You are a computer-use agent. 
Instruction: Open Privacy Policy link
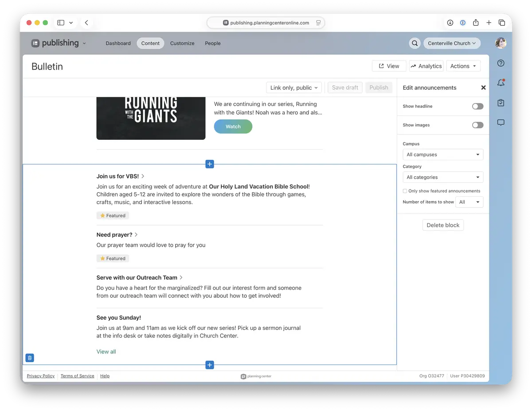click(x=41, y=376)
